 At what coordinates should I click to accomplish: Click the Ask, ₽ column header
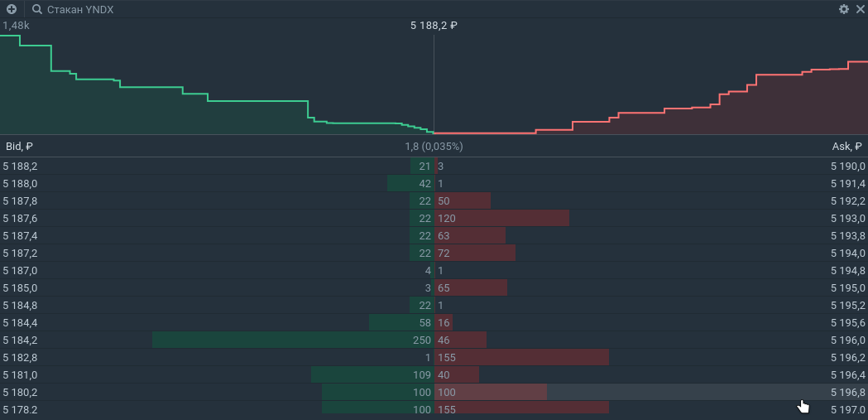point(847,147)
